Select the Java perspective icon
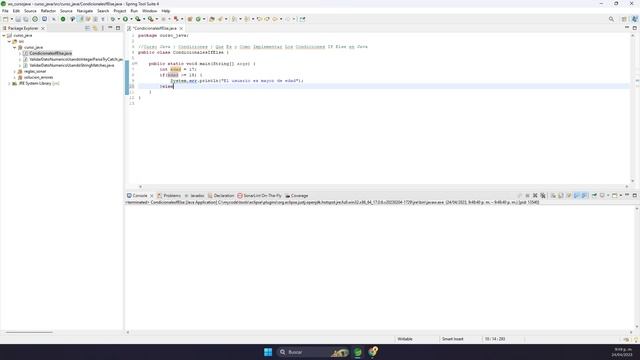The image size is (640, 360). (x=635, y=19)
